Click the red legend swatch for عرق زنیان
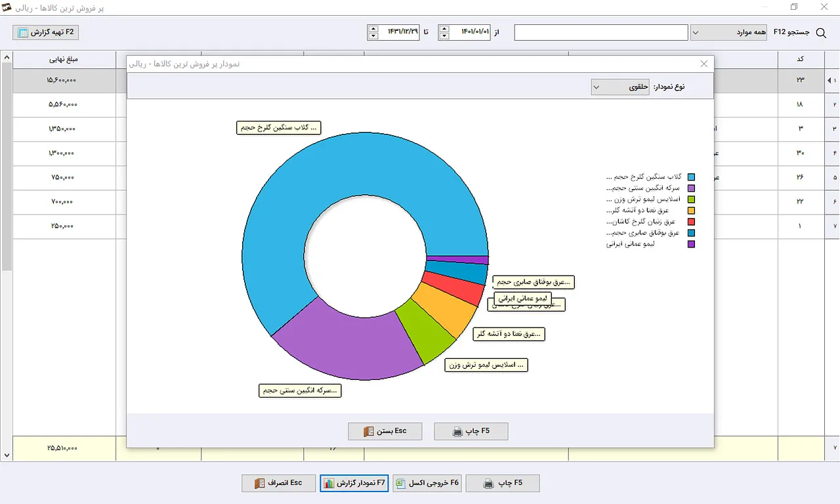 691,222
